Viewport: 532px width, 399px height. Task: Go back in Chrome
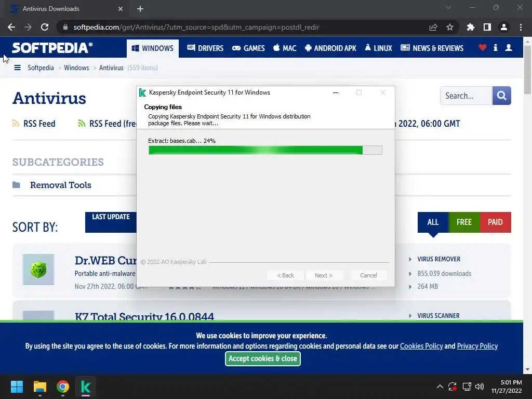coord(11,27)
